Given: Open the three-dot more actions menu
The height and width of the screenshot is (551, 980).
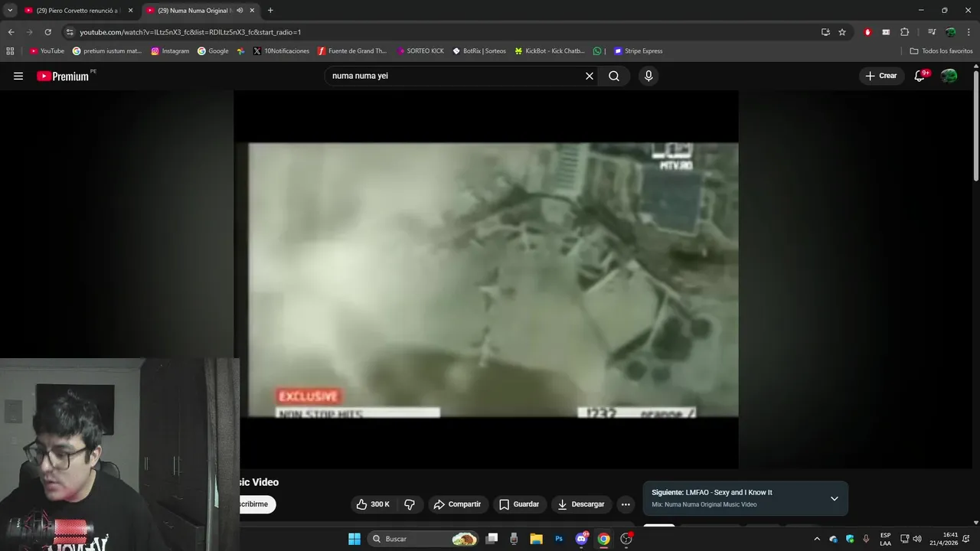Looking at the screenshot, I should pos(626,504).
